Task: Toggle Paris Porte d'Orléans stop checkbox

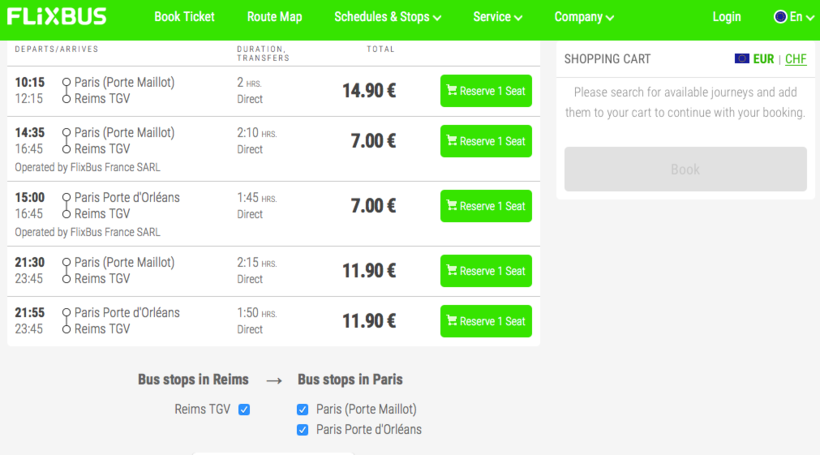Action: tap(303, 430)
